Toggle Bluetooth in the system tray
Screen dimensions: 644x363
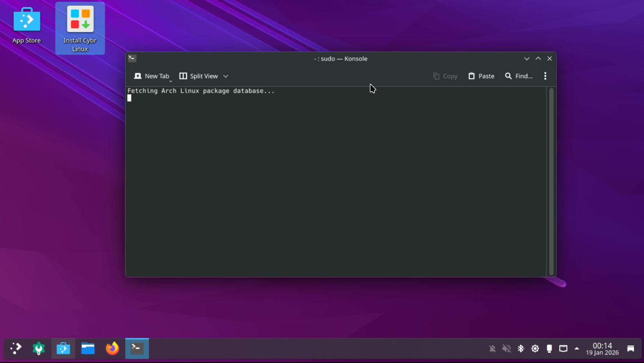pyautogui.click(x=521, y=348)
